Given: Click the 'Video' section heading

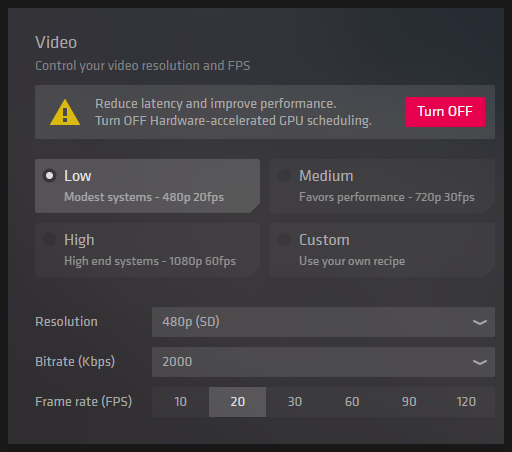Looking at the screenshot, I should [56, 42].
